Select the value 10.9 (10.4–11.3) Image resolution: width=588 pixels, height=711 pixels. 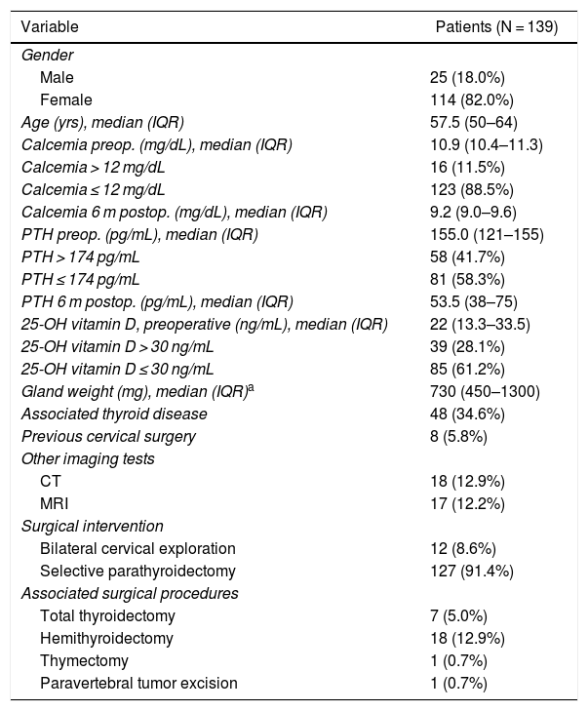[486, 143]
